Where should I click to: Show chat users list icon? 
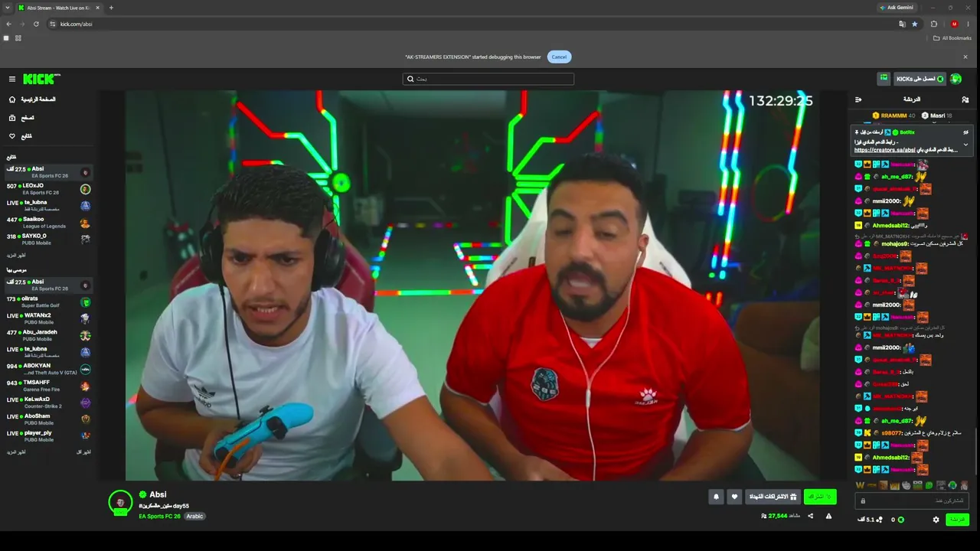[x=965, y=99]
